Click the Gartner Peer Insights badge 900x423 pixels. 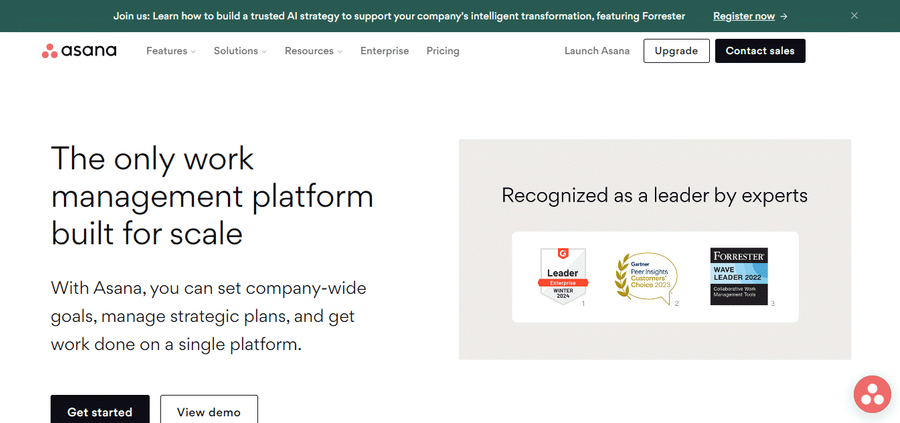646,280
